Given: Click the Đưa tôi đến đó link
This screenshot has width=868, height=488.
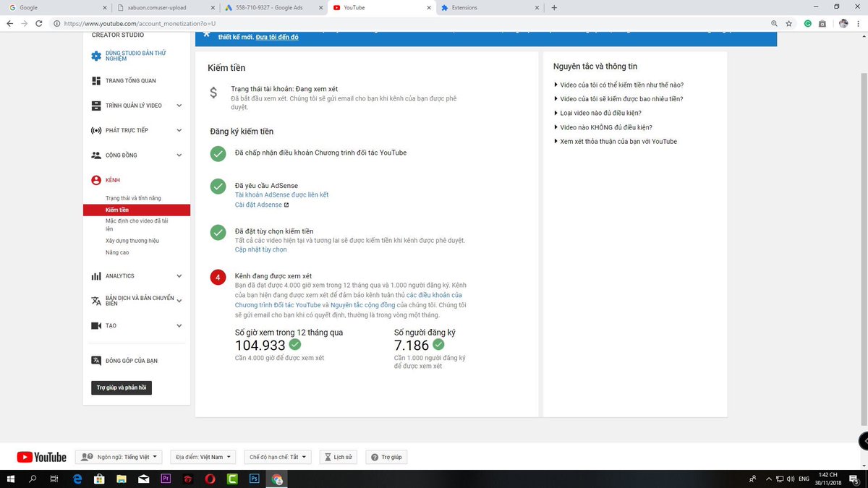Looking at the screenshot, I should tap(277, 37).
